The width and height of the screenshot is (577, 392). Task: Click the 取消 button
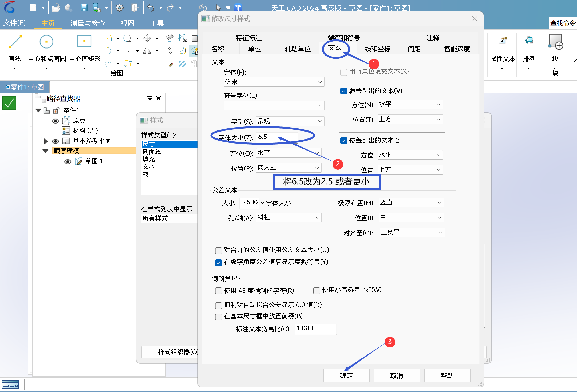(397, 375)
